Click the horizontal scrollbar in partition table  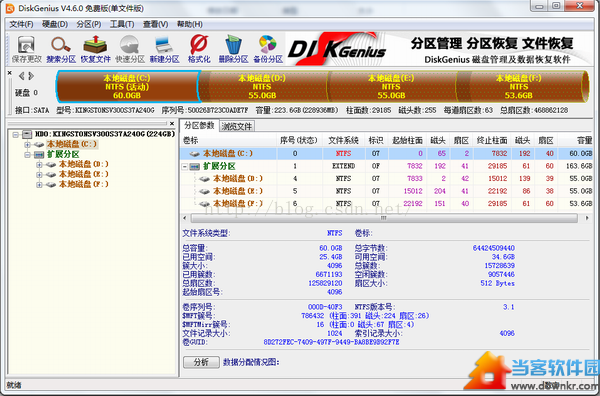tap(384, 218)
